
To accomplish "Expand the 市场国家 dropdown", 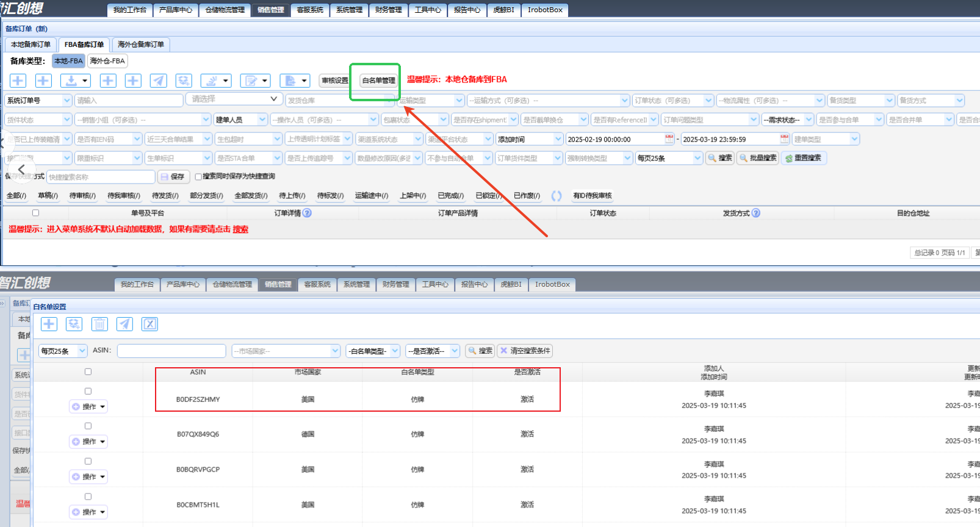I will pyautogui.click(x=286, y=351).
